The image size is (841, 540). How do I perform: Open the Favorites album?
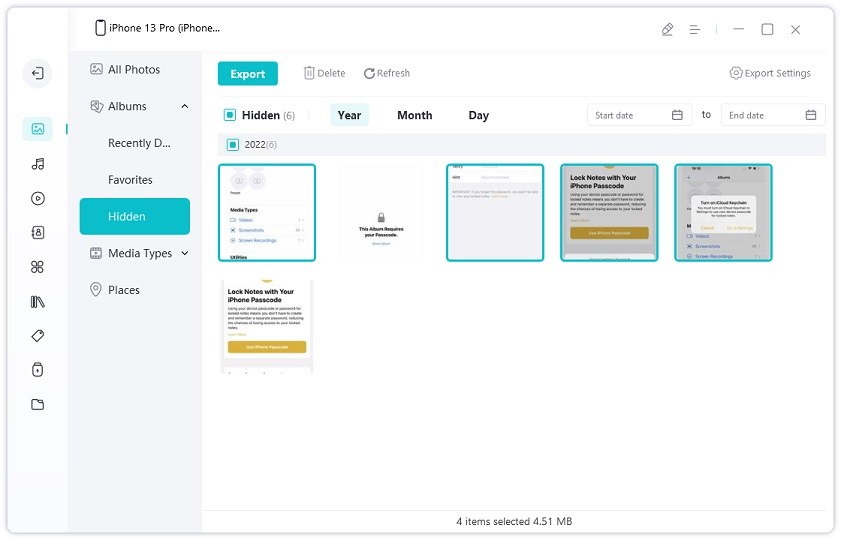(130, 180)
